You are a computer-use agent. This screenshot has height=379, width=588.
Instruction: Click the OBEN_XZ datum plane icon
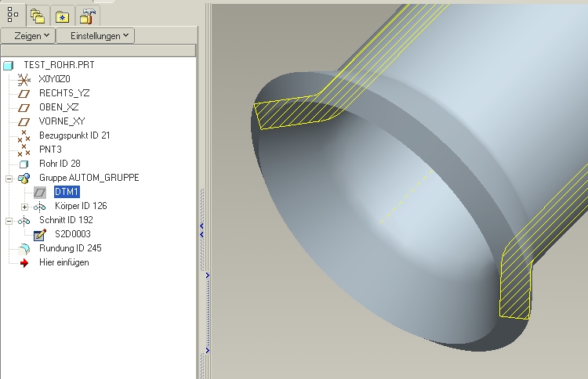pyautogui.click(x=24, y=108)
